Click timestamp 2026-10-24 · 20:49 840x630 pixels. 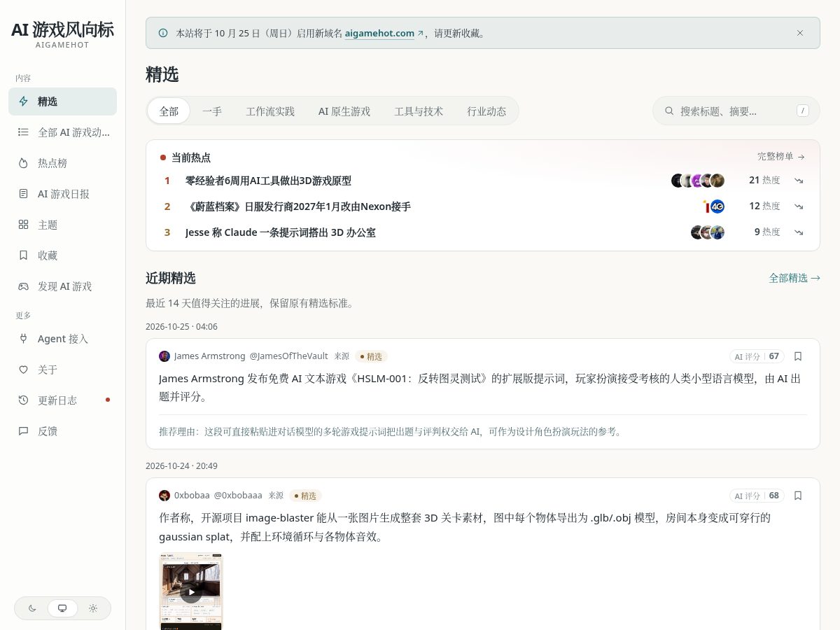click(x=181, y=466)
